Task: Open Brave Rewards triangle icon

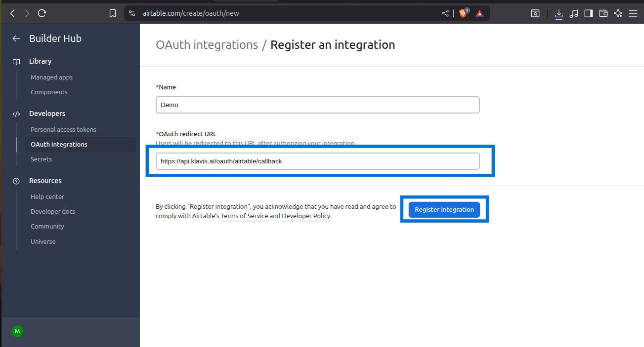Action: [x=479, y=13]
